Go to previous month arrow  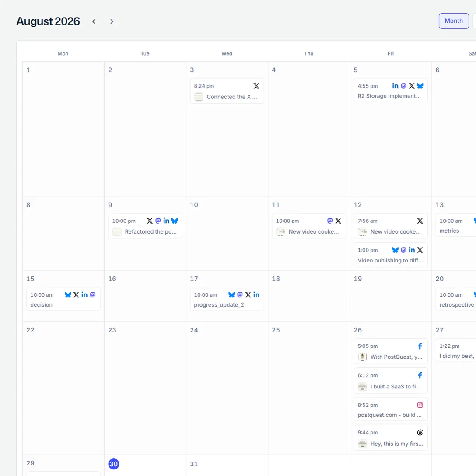click(x=94, y=21)
